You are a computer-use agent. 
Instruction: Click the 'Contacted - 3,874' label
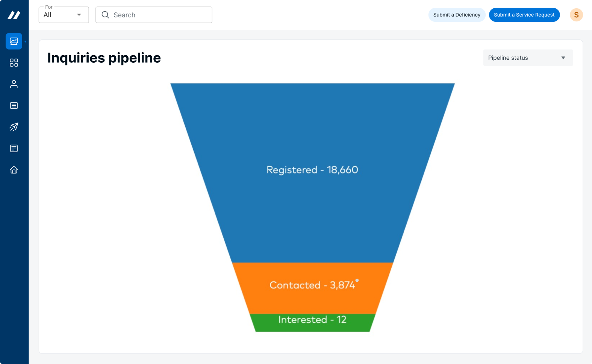tap(312, 285)
